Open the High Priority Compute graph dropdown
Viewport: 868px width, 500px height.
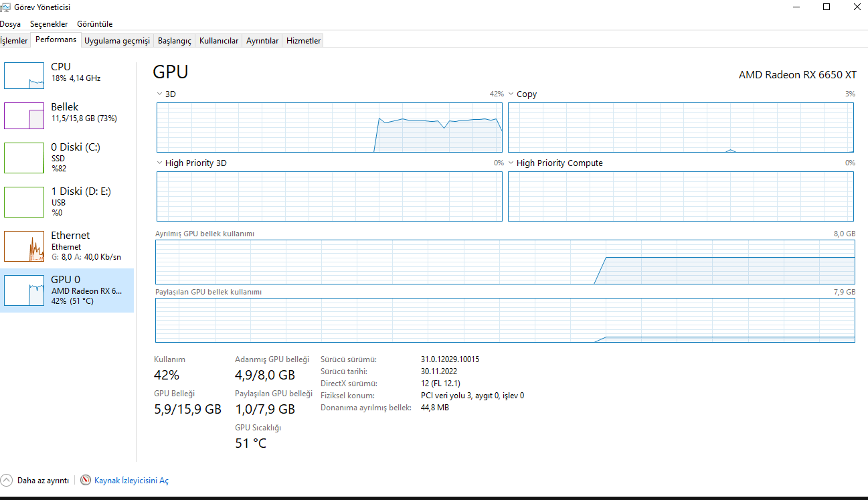click(511, 163)
